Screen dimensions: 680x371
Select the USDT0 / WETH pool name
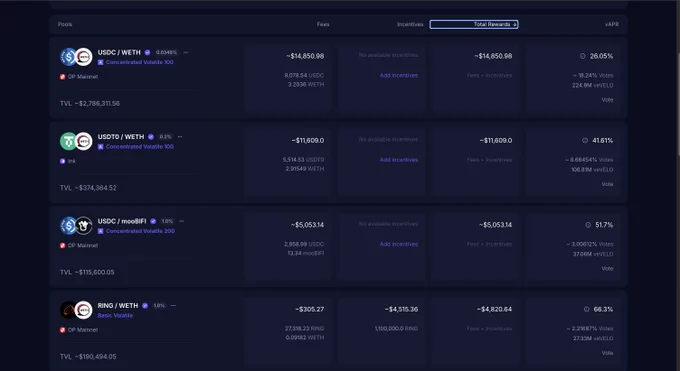pos(121,137)
